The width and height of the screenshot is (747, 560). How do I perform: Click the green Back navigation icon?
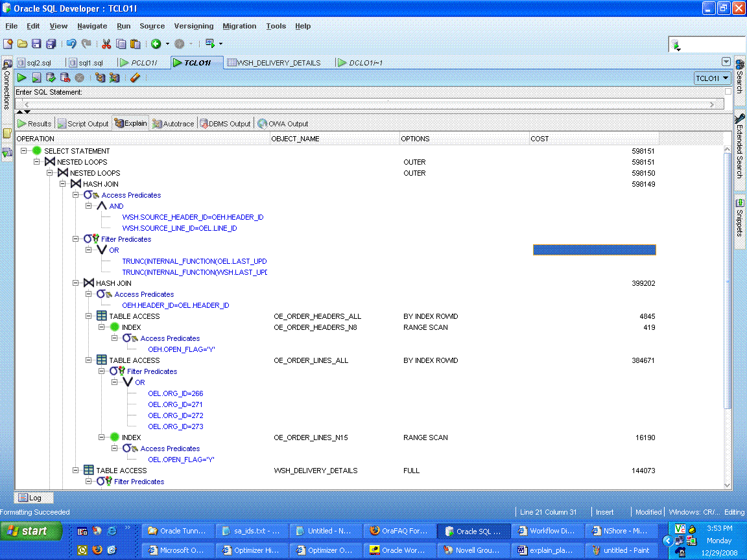pyautogui.click(x=156, y=44)
